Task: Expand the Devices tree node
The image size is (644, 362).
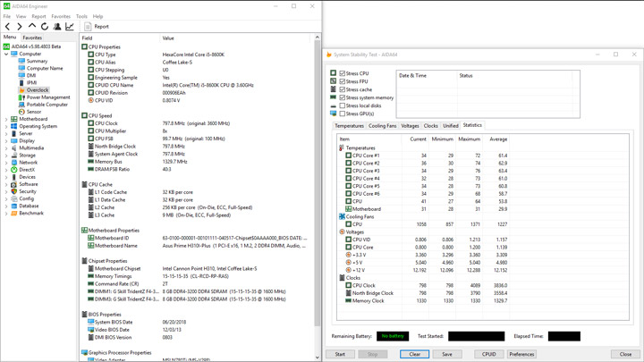Action: [x=6, y=177]
